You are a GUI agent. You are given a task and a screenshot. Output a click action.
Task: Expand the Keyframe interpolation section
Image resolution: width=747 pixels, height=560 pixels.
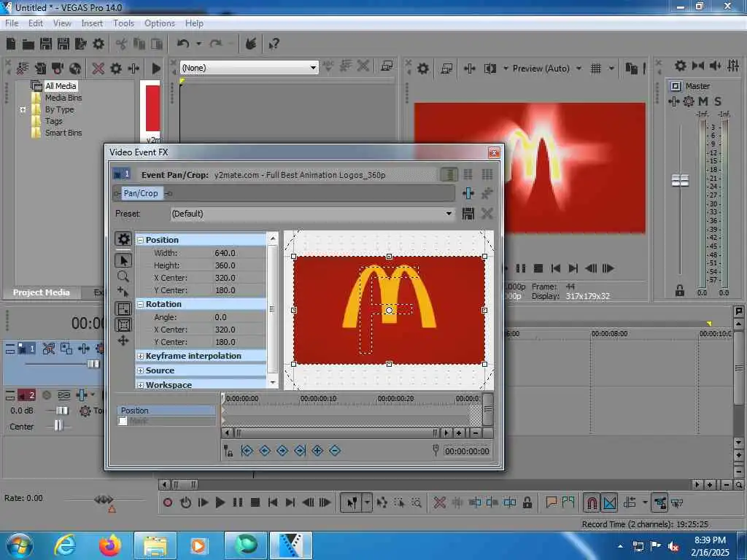coord(141,356)
